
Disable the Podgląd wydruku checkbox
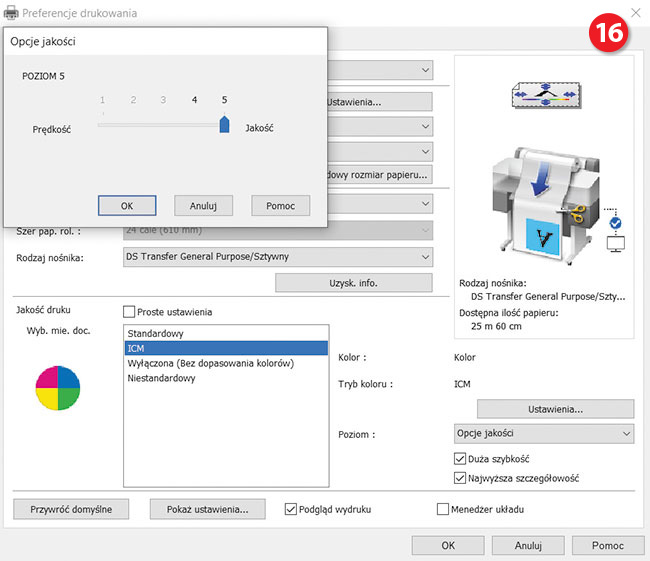click(x=292, y=509)
